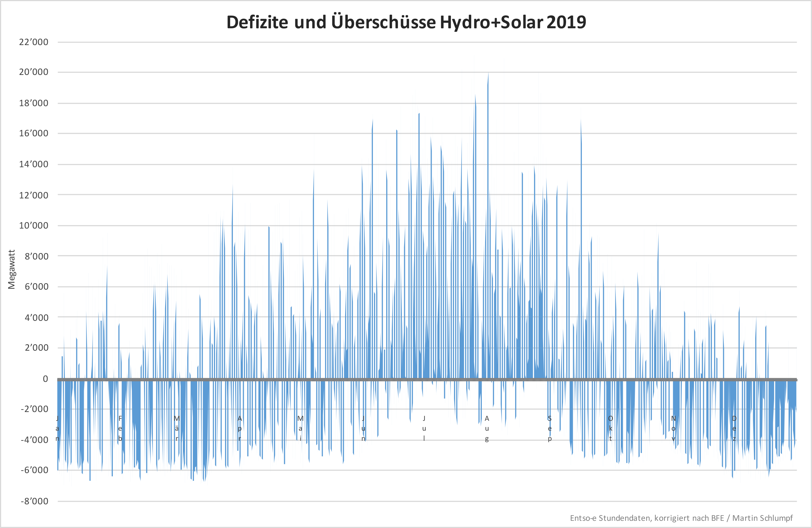Image resolution: width=812 pixels, height=528 pixels.
Task: Select the 'Sep' month label
Action: [x=550, y=429]
